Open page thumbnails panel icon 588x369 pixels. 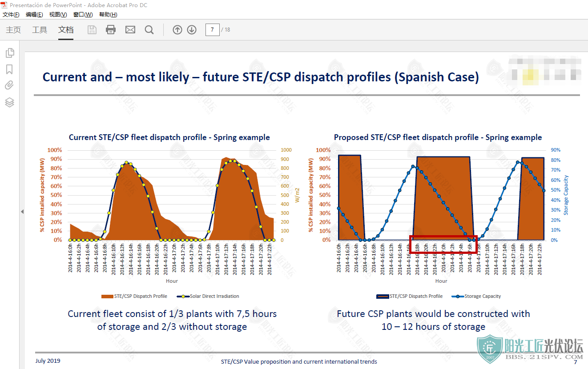click(x=10, y=53)
